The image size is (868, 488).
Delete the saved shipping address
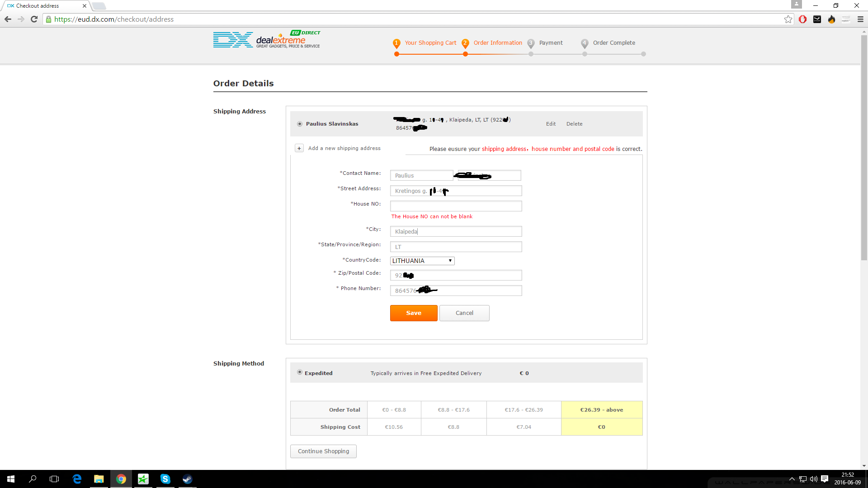(574, 124)
